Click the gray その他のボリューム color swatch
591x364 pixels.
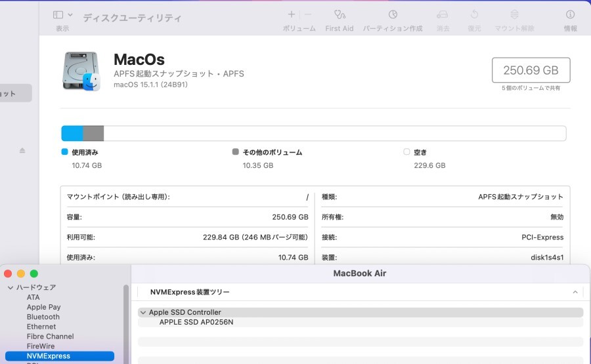(x=236, y=152)
